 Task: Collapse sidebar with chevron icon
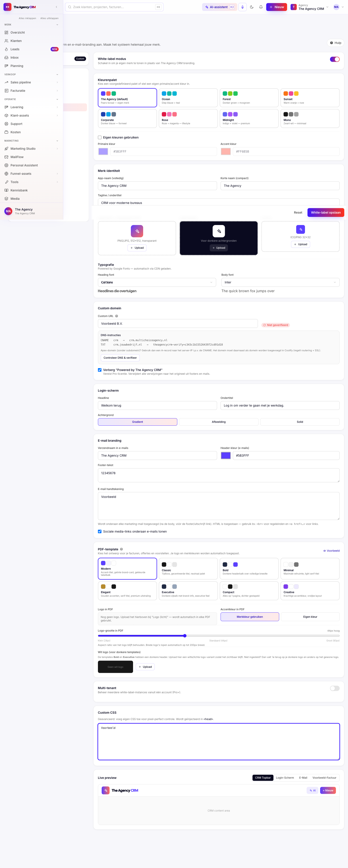tap(56, 7)
